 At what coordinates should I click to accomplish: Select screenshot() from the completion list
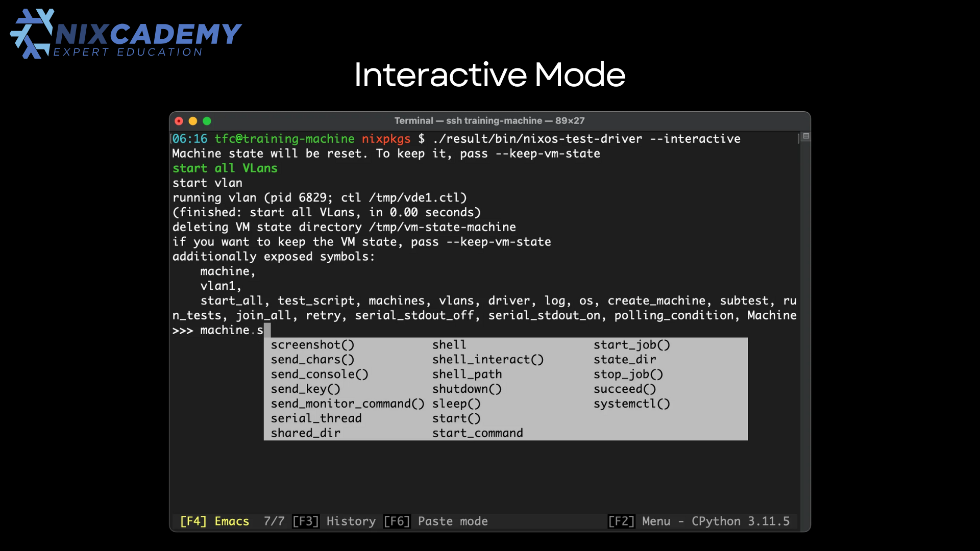pyautogui.click(x=312, y=345)
